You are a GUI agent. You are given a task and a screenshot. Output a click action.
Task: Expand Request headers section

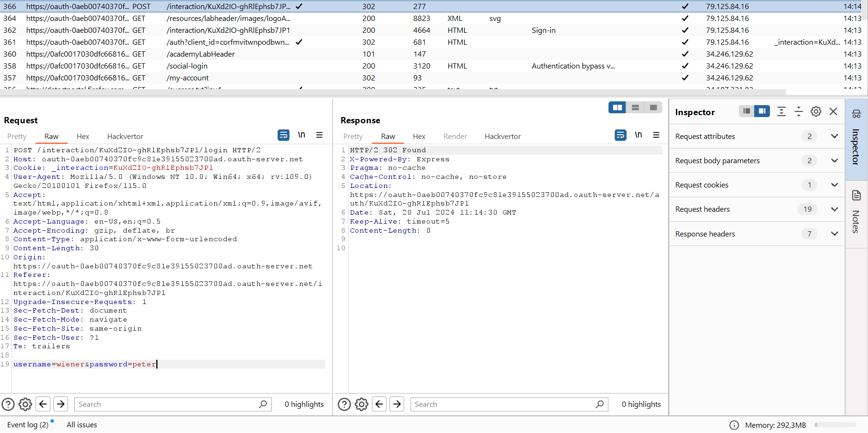pos(834,209)
